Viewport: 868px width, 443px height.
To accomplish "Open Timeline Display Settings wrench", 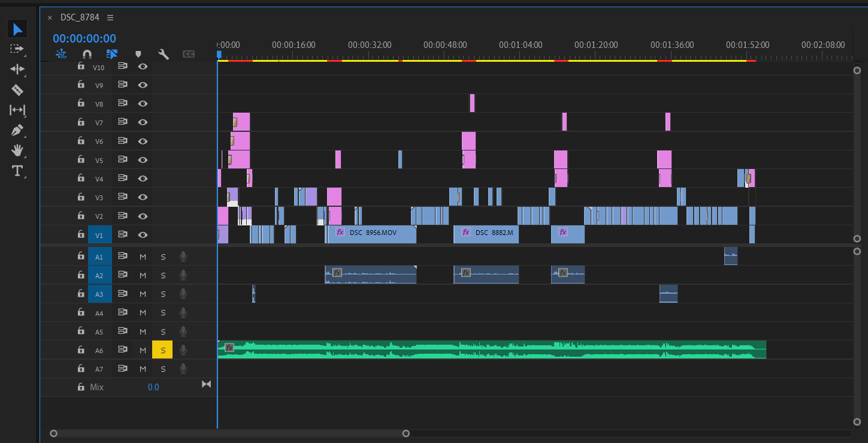I will tap(163, 54).
